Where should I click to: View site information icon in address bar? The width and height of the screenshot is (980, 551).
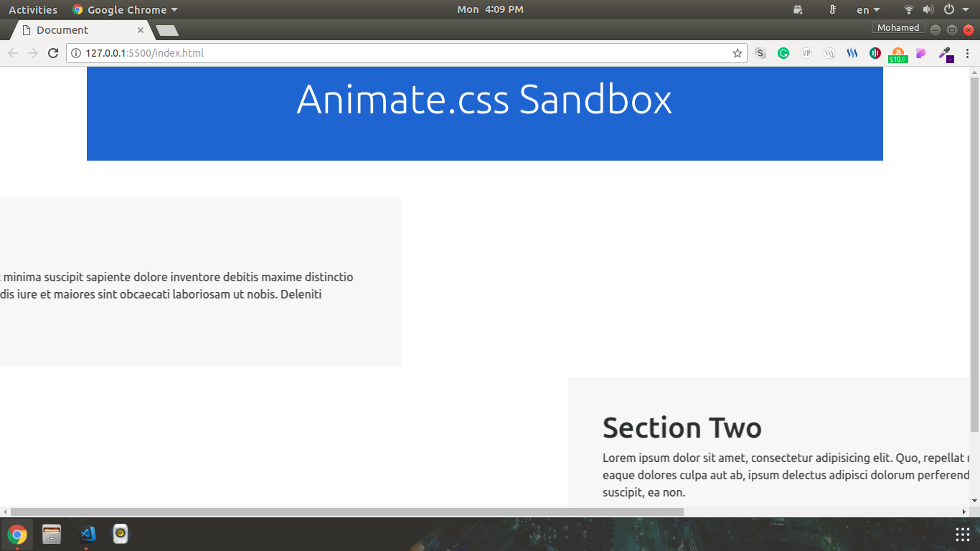(x=76, y=53)
